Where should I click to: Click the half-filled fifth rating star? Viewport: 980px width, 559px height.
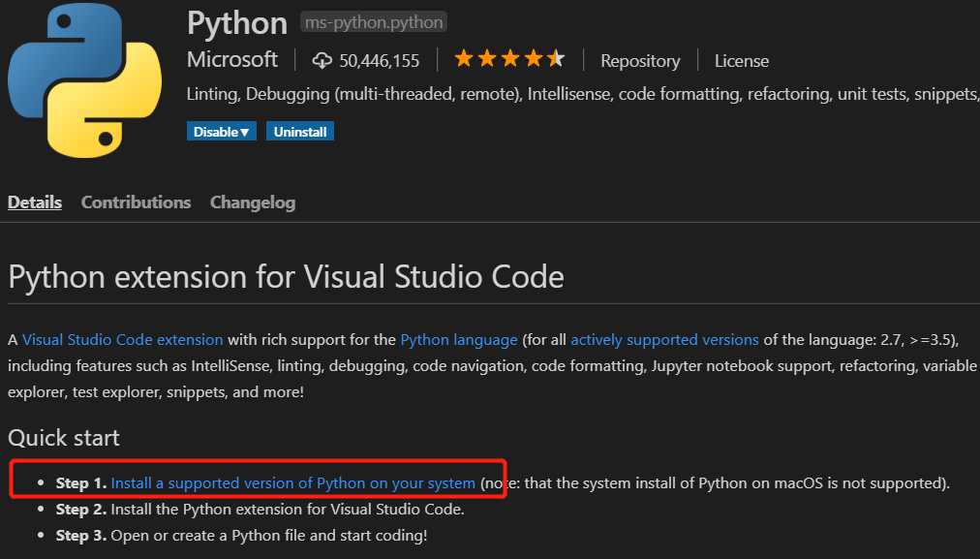[556, 59]
